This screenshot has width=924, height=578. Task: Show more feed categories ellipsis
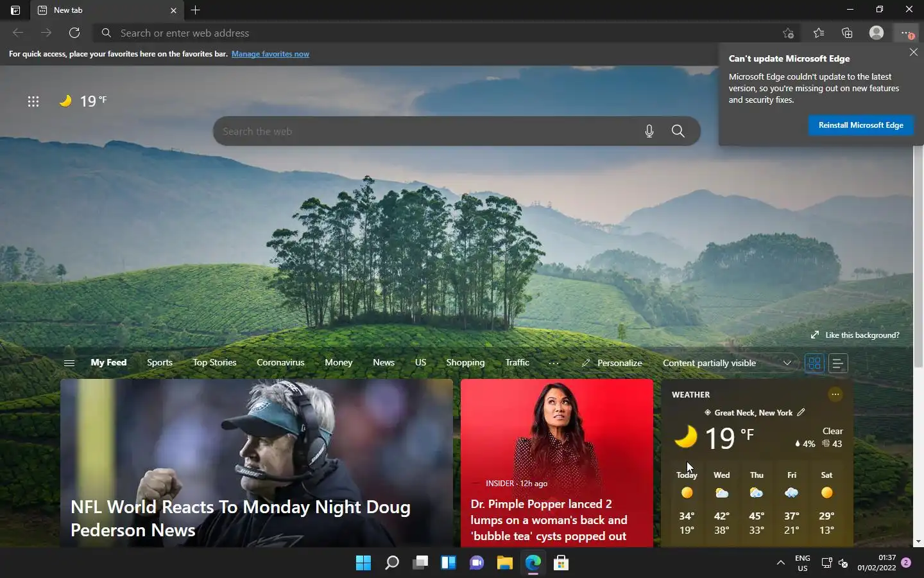pyautogui.click(x=554, y=363)
